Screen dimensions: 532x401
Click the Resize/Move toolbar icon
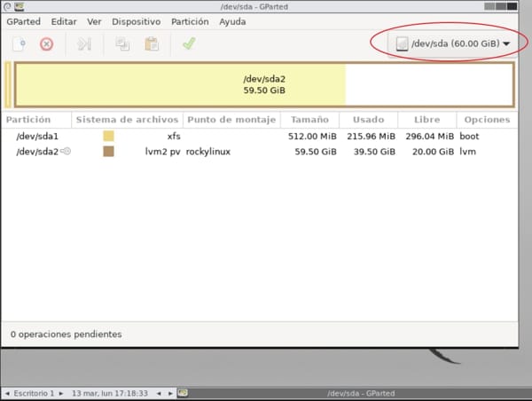pyautogui.click(x=84, y=43)
